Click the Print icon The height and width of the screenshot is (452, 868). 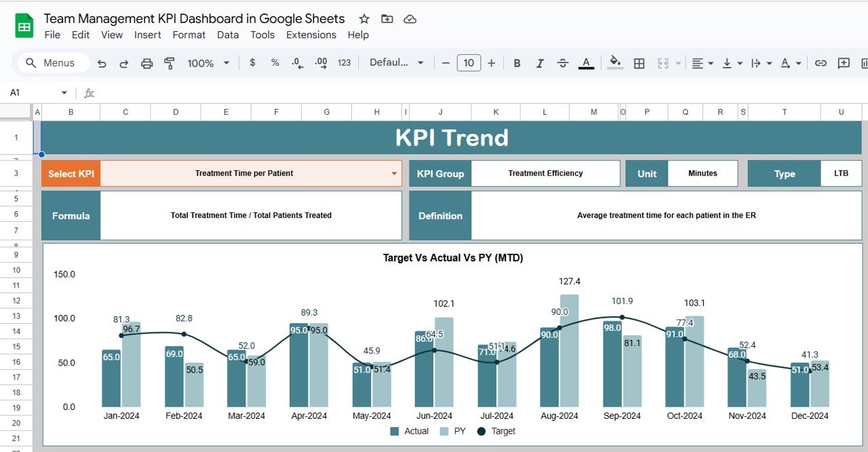tap(146, 62)
